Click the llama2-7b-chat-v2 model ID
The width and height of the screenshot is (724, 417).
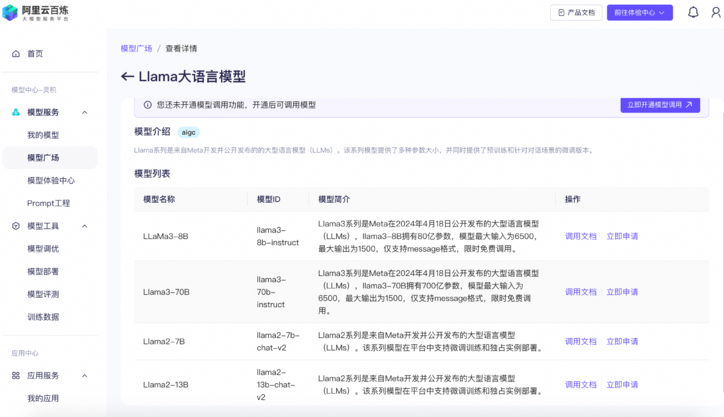(278, 341)
